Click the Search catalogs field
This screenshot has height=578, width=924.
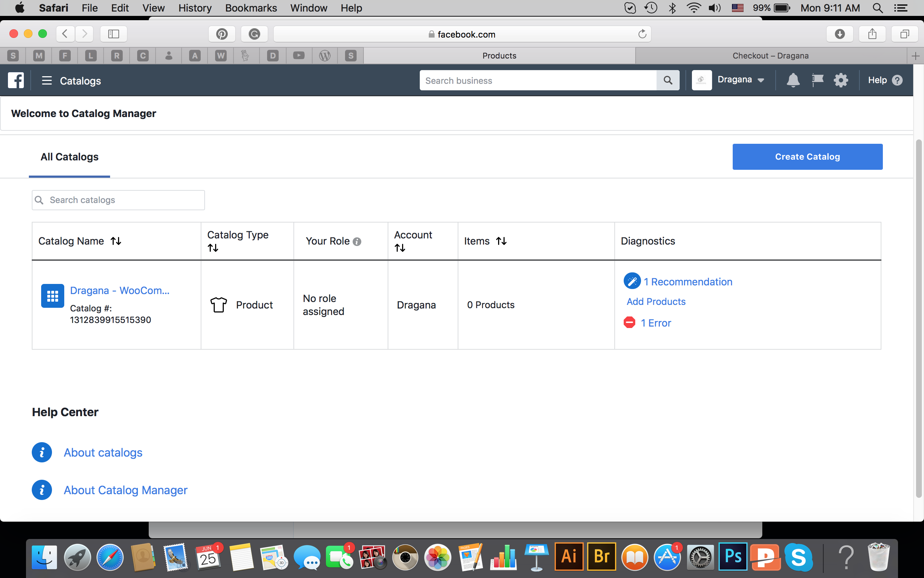click(118, 200)
